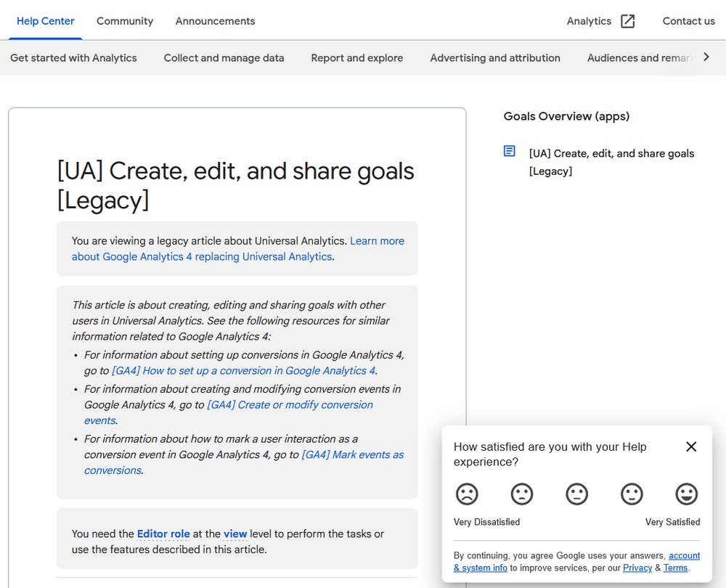Image resolution: width=726 pixels, height=588 pixels.
Task: Click the Very Satisfied label
Action: [672, 522]
